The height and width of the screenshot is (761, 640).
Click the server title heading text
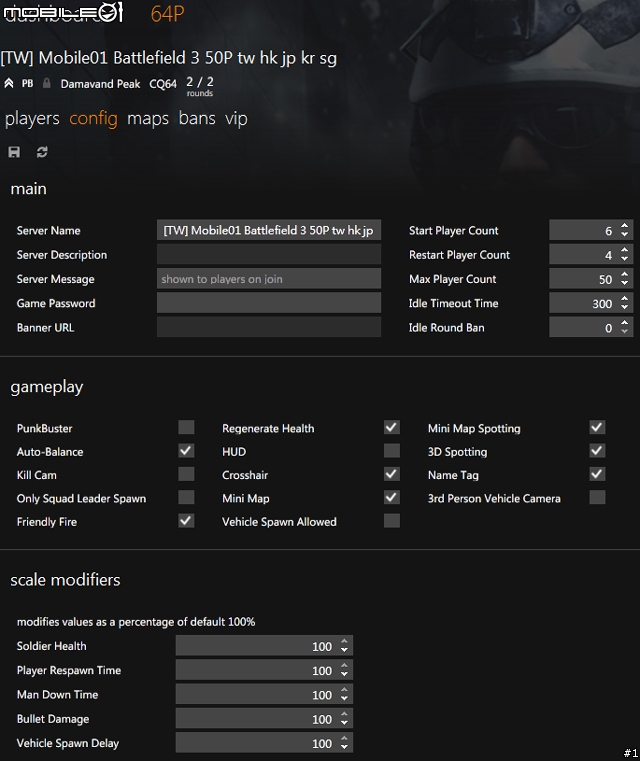pyautogui.click(x=168, y=58)
